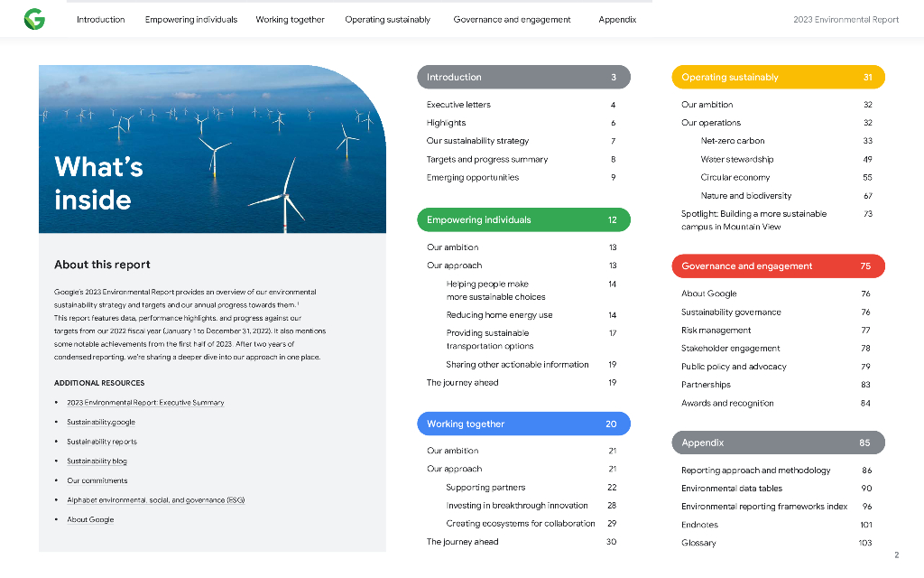This screenshot has height=578, width=924.
Task: Open the Introduction navigation tab
Action: pyautogui.click(x=101, y=20)
